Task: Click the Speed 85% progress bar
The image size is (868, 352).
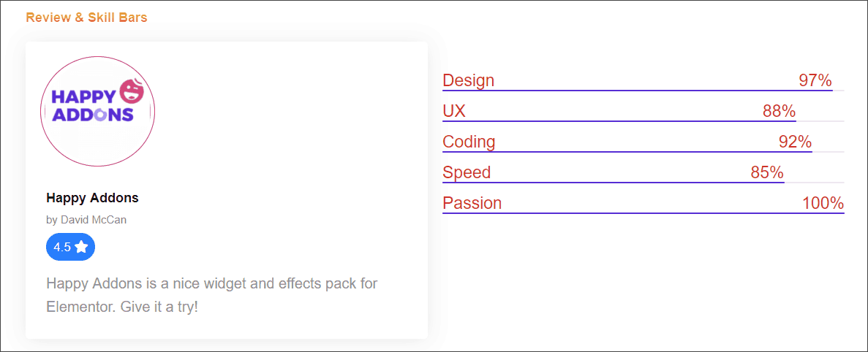Action: 644,182
